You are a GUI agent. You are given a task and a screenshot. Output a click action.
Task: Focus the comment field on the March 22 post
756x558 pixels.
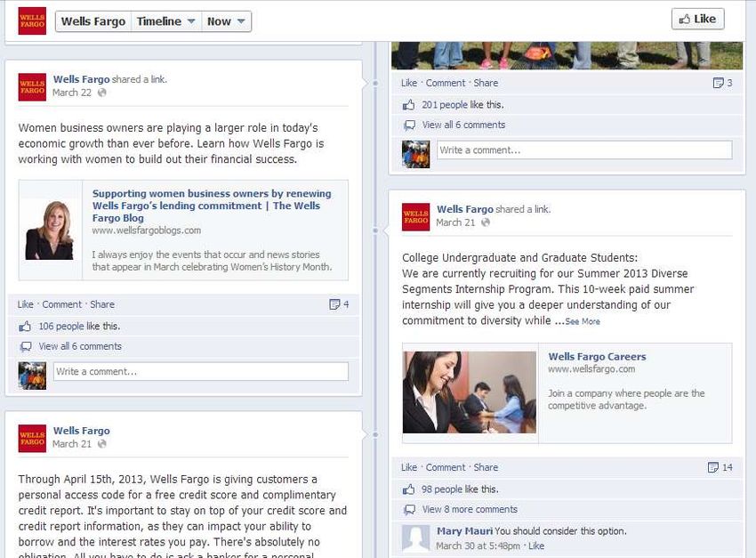(x=201, y=371)
